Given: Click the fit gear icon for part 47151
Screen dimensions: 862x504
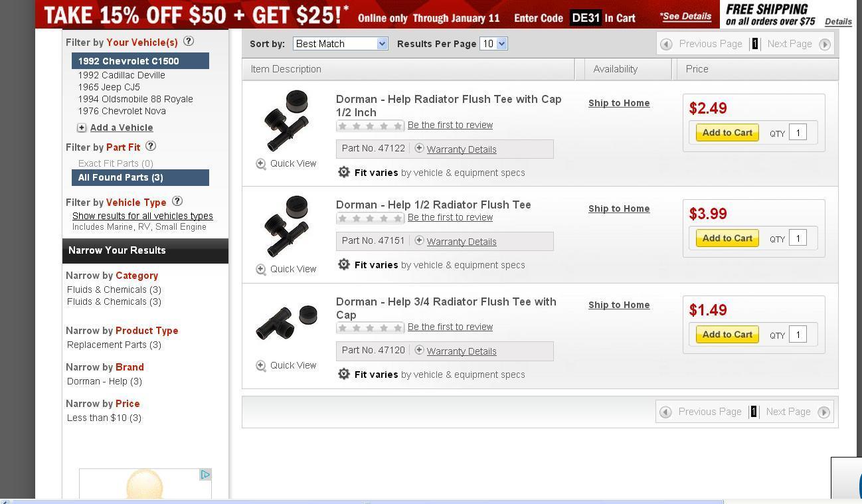Looking at the screenshot, I should coord(343,264).
